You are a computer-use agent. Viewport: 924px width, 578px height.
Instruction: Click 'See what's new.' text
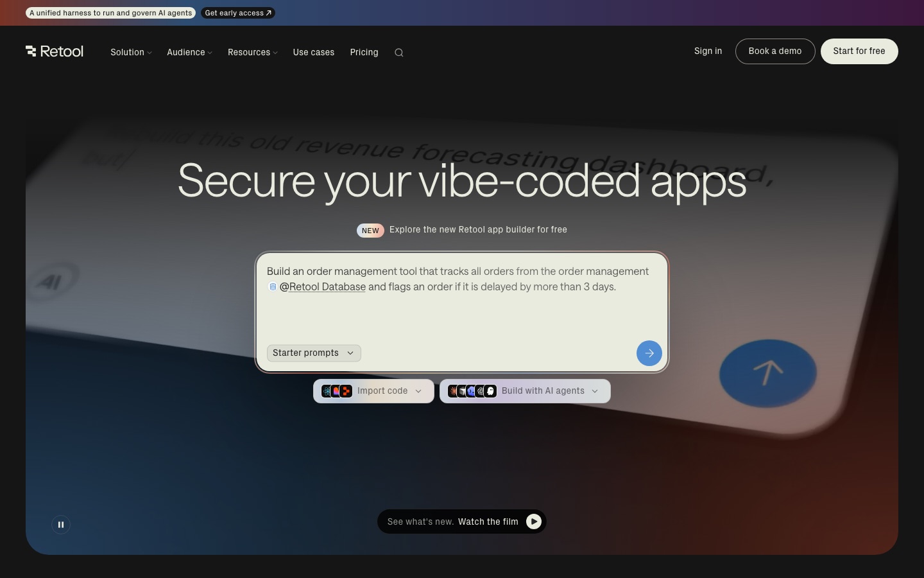[x=420, y=521]
